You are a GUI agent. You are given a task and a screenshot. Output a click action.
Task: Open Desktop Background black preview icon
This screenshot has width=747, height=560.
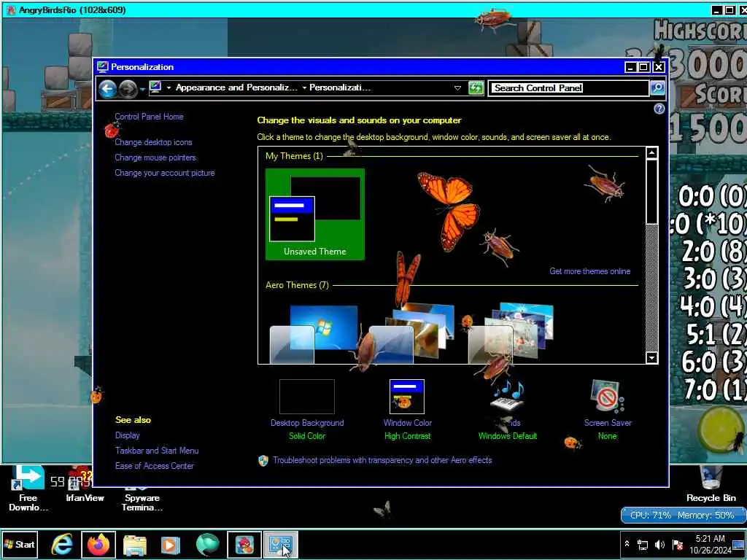click(307, 396)
